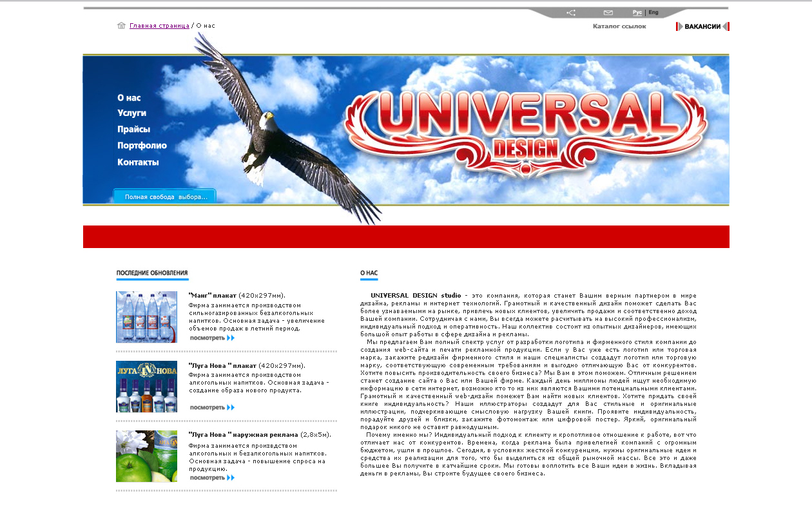This screenshot has height=518, width=812.
Task: Click the О нас breadcrumb text
Action: click(x=206, y=26)
